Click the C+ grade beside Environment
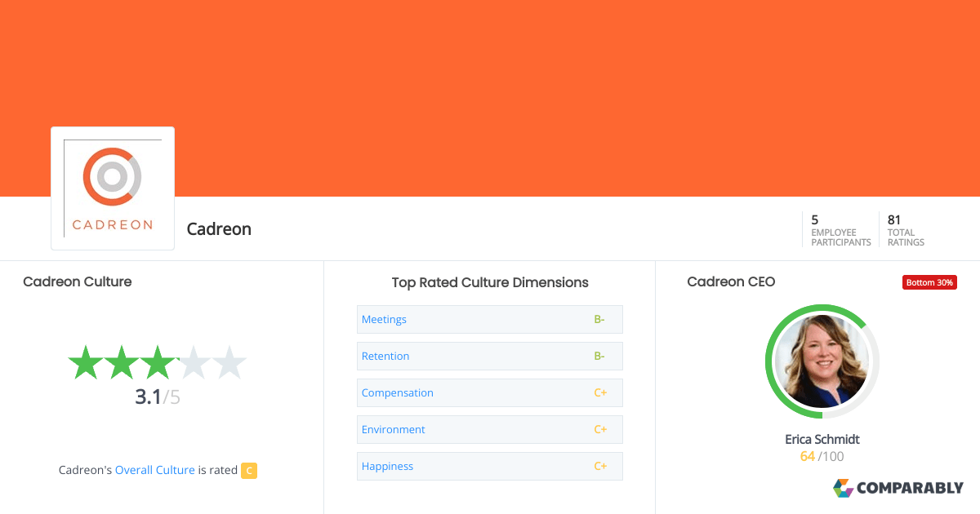 click(x=600, y=429)
